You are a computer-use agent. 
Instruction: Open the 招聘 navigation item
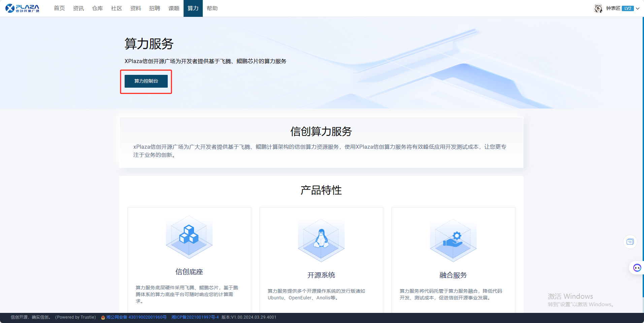[155, 8]
